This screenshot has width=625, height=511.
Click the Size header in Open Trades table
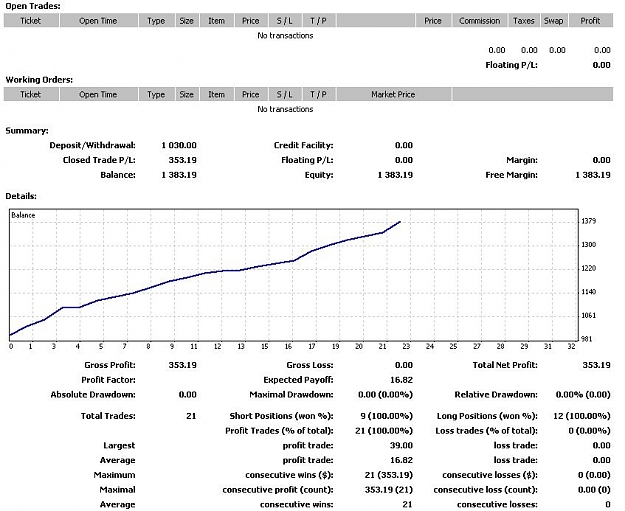187,21
